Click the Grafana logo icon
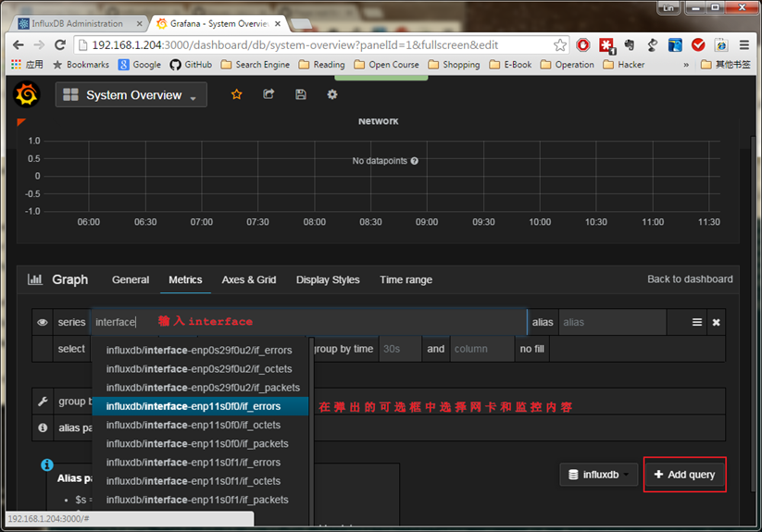This screenshot has width=762, height=532. (x=27, y=94)
